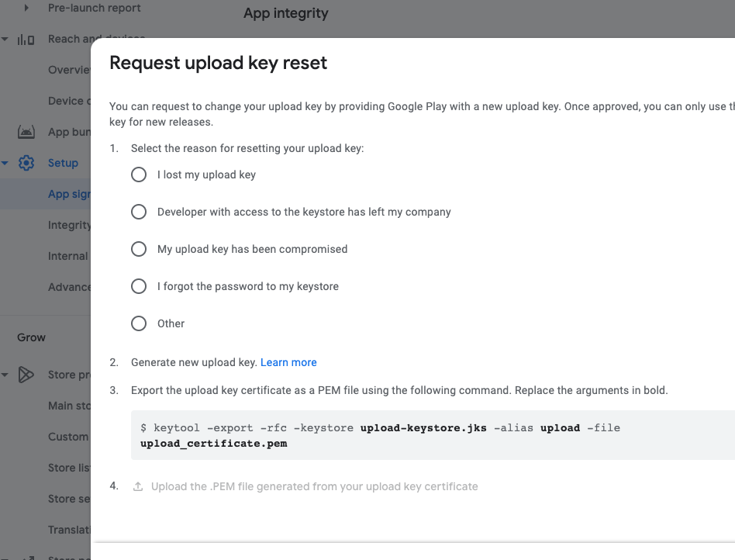This screenshot has width=735, height=560.
Task: Select 'I forgot the password to my keystore'
Action: (x=138, y=285)
